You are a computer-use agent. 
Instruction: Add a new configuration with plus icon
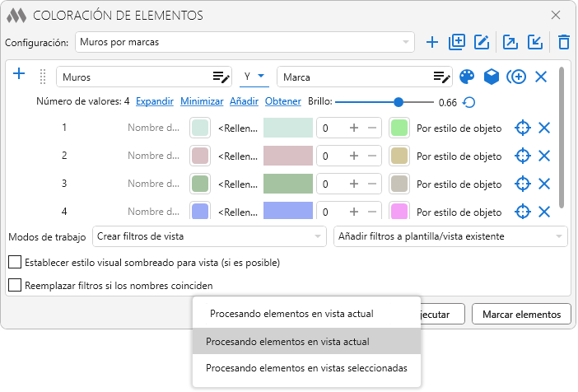click(x=432, y=42)
